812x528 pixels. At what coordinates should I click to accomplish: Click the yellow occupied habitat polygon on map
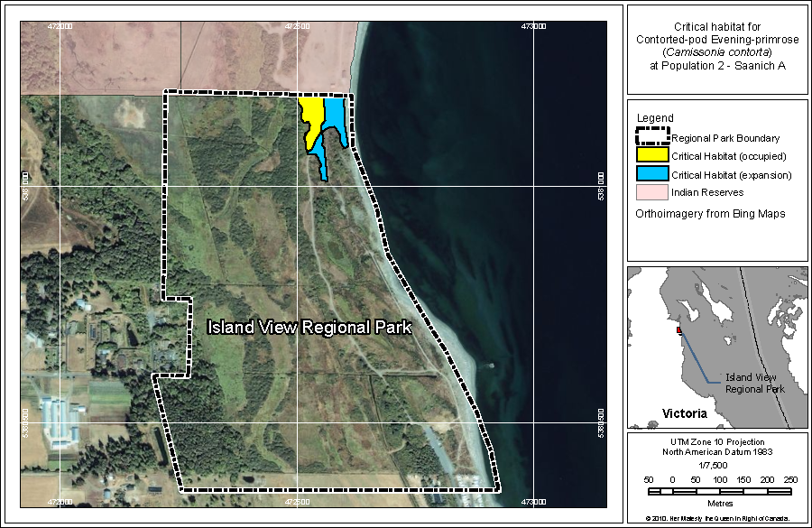point(311,117)
